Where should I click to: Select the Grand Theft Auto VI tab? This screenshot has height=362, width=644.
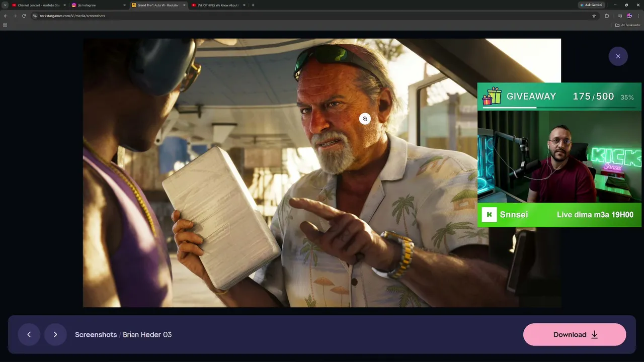(158, 5)
